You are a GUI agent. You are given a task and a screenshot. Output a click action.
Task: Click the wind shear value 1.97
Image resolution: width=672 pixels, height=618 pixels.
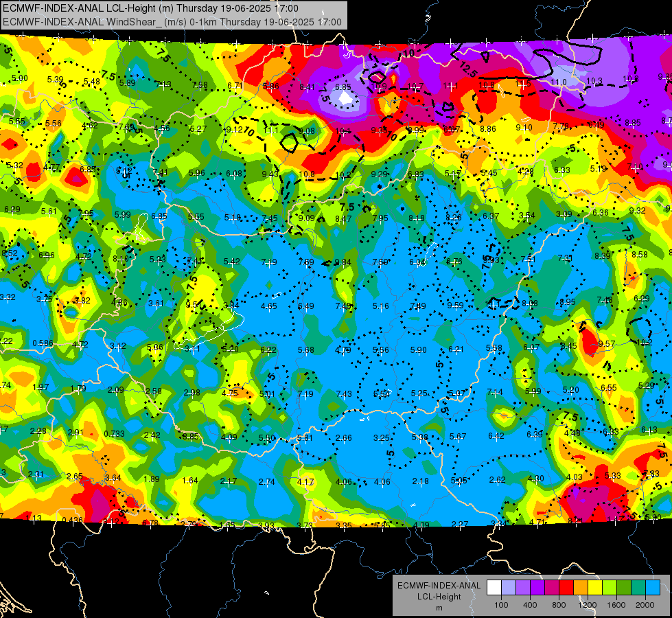(x=40, y=387)
